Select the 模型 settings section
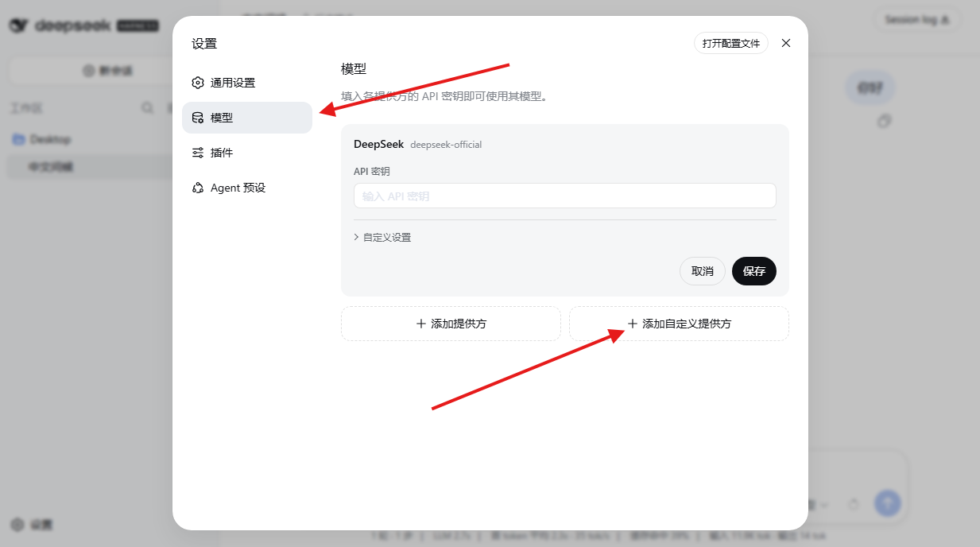This screenshot has height=547, width=980. pos(247,118)
